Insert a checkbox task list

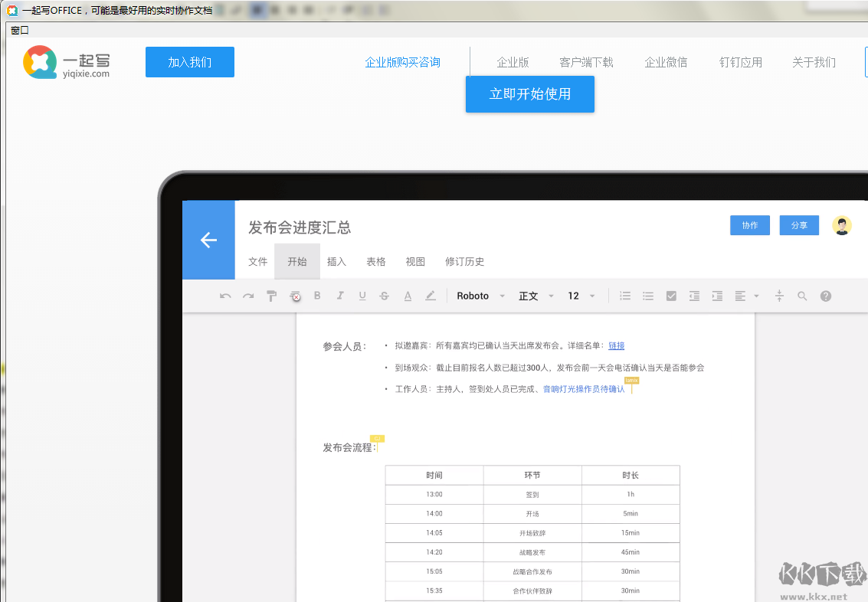click(671, 296)
